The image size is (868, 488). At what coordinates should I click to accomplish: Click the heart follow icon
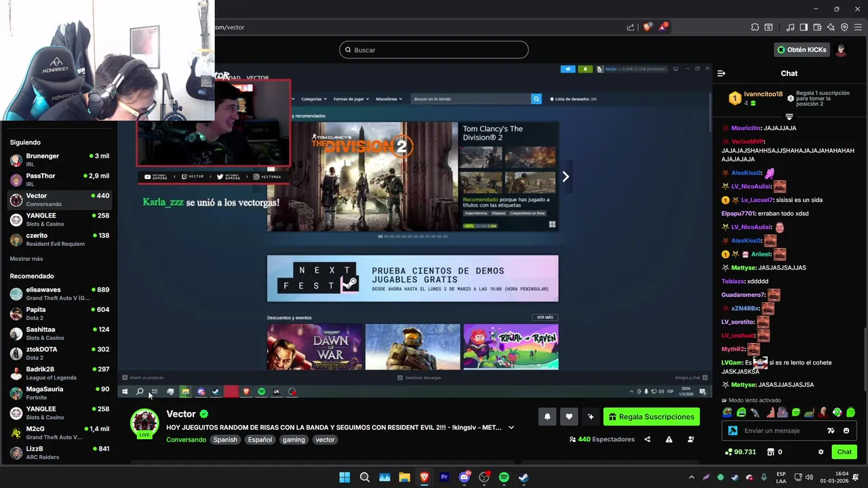coord(569,417)
